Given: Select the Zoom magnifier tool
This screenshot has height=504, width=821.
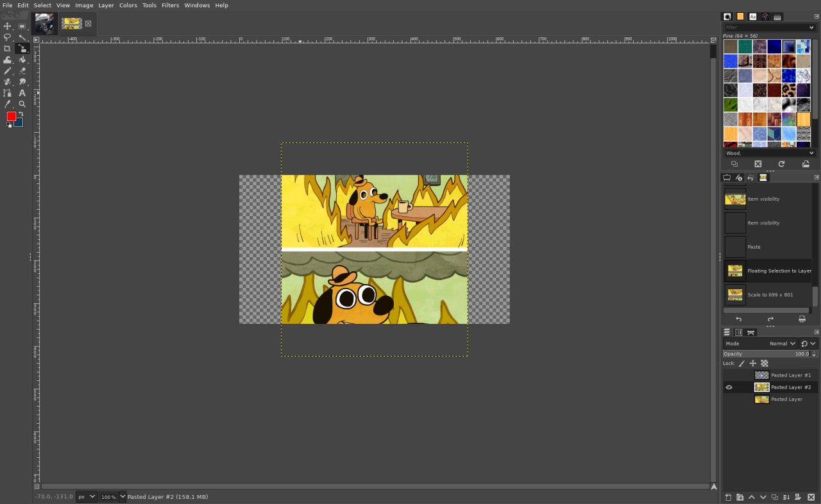Looking at the screenshot, I should point(22,104).
